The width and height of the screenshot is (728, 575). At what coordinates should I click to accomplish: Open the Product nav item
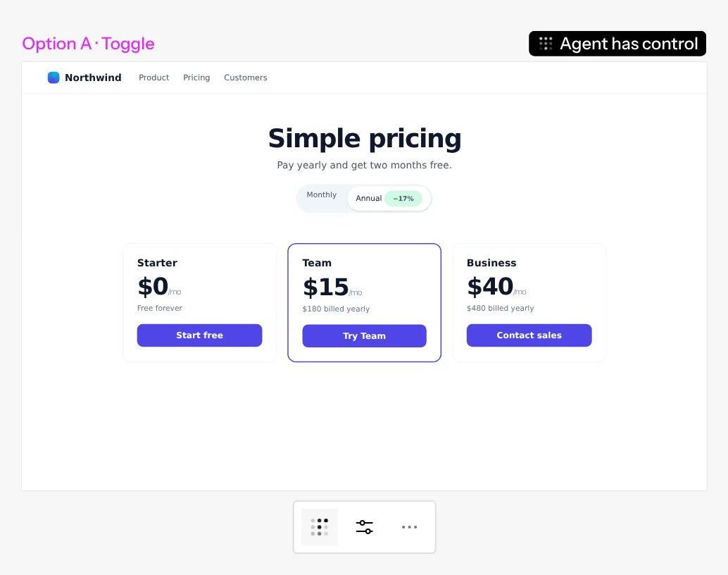click(x=153, y=78)
